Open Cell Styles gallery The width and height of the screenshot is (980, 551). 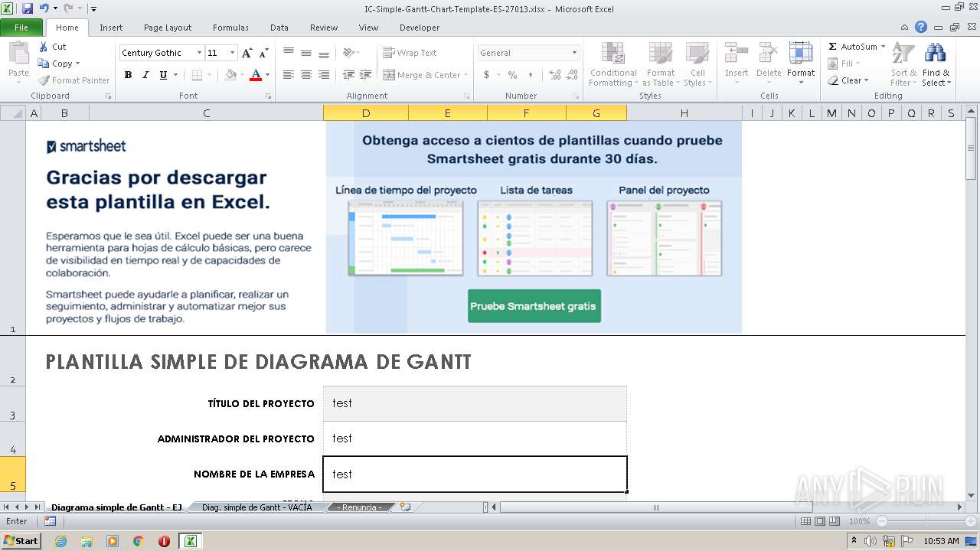coord(697,64)
